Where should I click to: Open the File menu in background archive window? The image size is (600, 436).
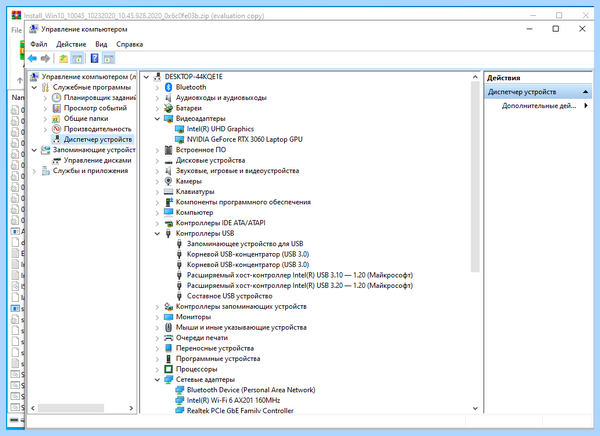pyautogui.click(x=16, y=30)
